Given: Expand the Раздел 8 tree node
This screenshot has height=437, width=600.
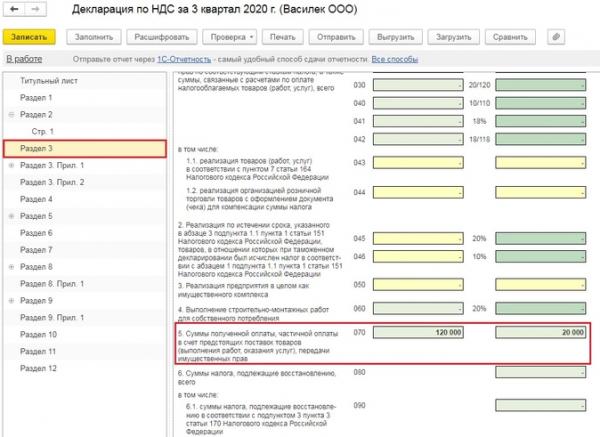Looking at the screenshot, I should pos(11,267).
